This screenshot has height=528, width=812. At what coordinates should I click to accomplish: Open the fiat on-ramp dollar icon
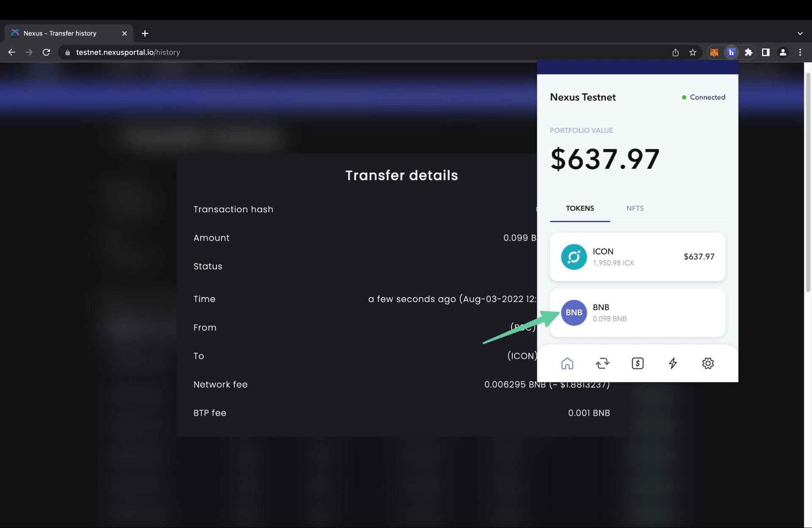[x=637, y=362]
